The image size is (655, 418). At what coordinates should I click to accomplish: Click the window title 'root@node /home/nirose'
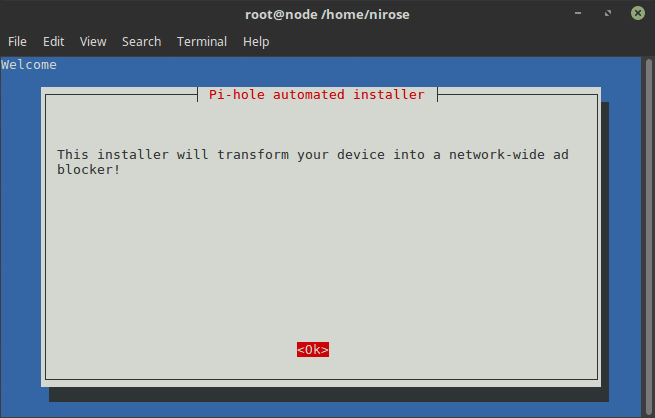pos(327,15)
